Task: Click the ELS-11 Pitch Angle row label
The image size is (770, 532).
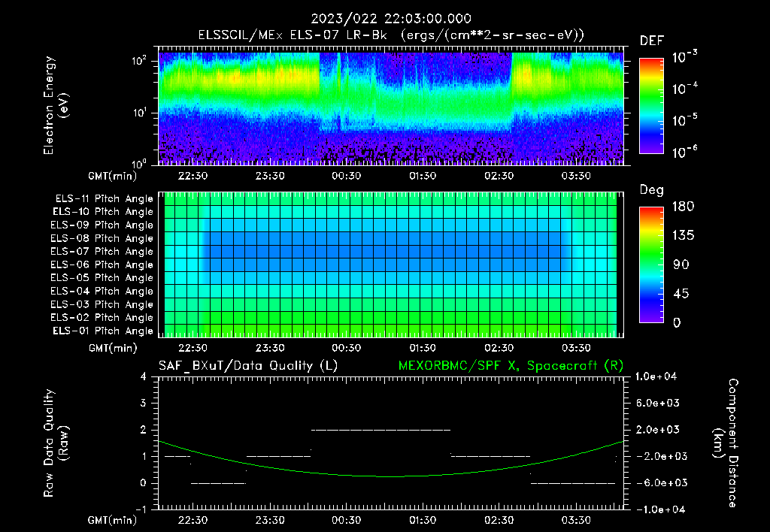Action: [104, 199]
